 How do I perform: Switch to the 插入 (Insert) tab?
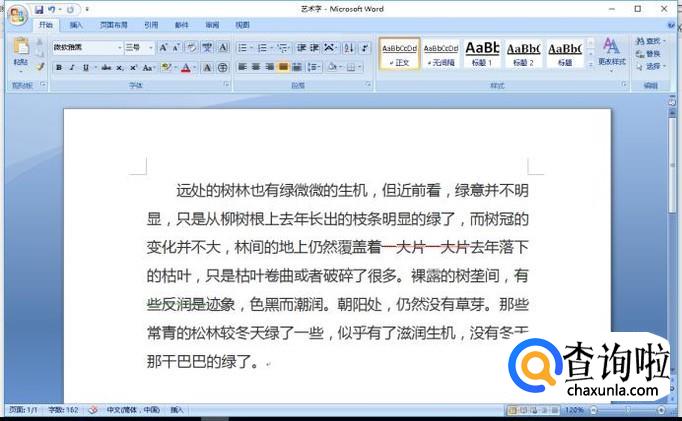(x=76, y=24)
